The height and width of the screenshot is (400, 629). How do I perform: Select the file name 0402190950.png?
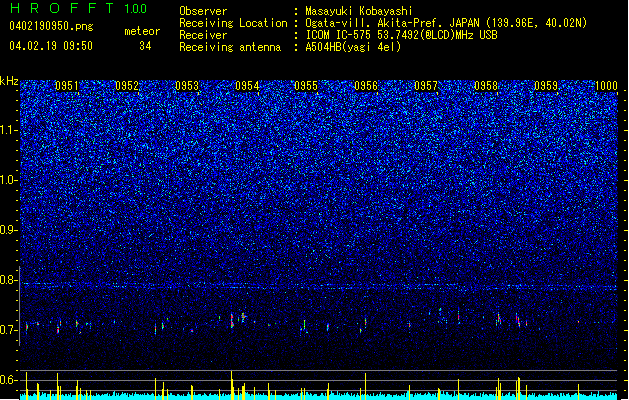51,26
